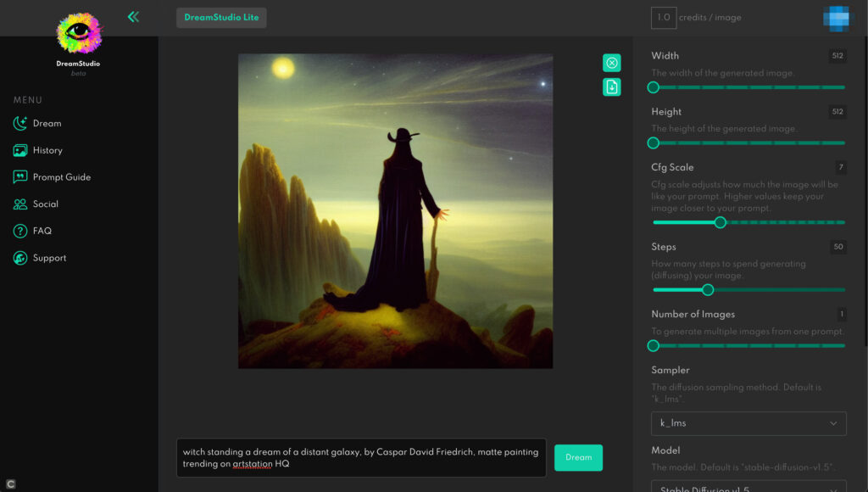Screen dimensions: 868x492
Task: Open the user account avatar menu
Action: [837, 18]
